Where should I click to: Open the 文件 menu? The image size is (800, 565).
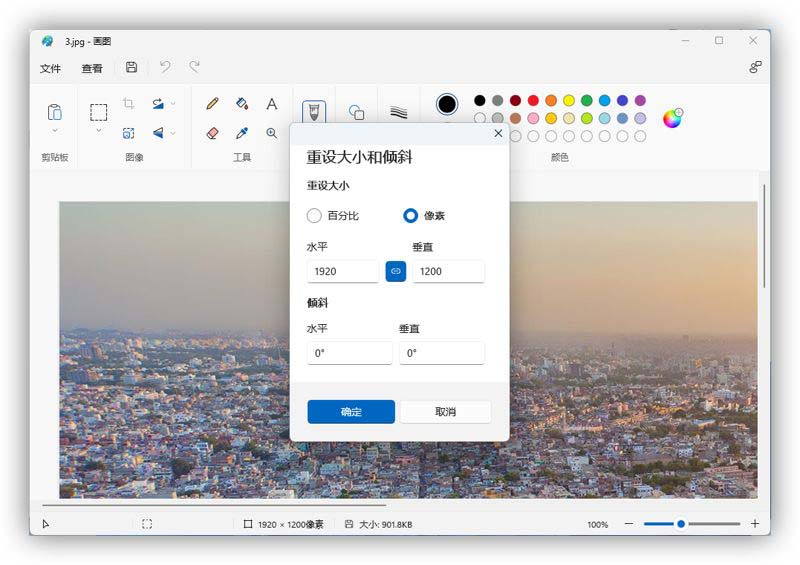(50, 69)
